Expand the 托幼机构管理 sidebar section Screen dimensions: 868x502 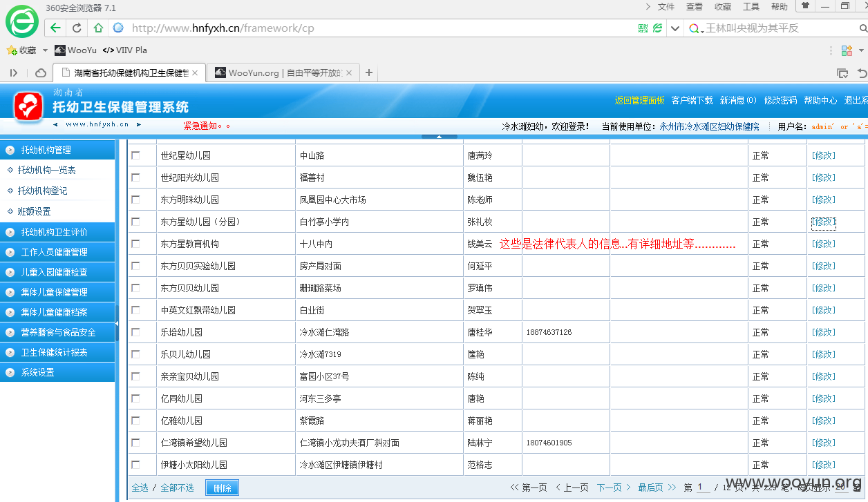point(57,150)
